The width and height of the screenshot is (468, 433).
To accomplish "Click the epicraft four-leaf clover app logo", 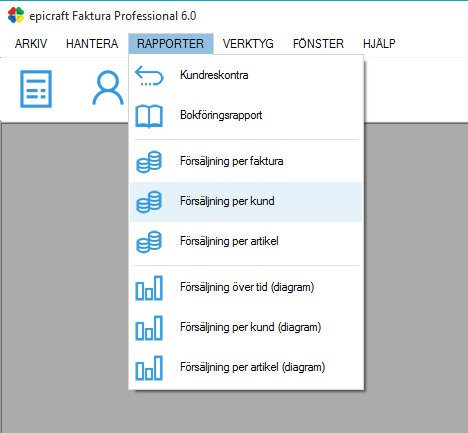I will point(16,15).
